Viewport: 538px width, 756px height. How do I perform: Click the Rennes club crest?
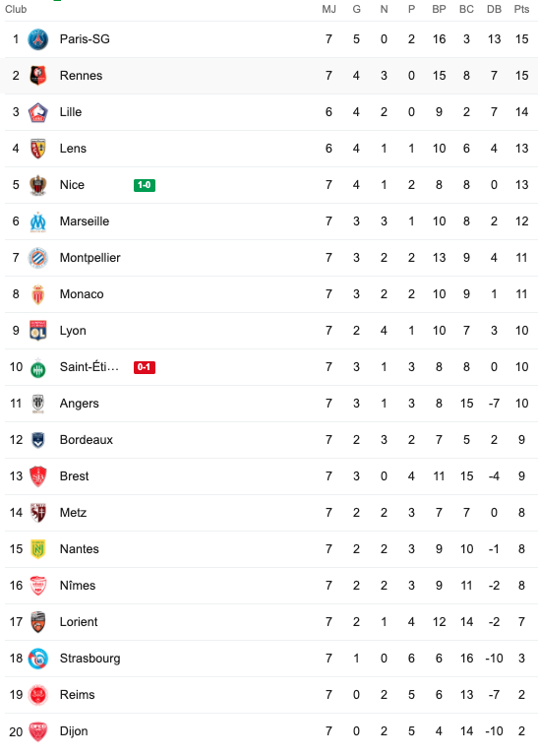pos(38,76)
